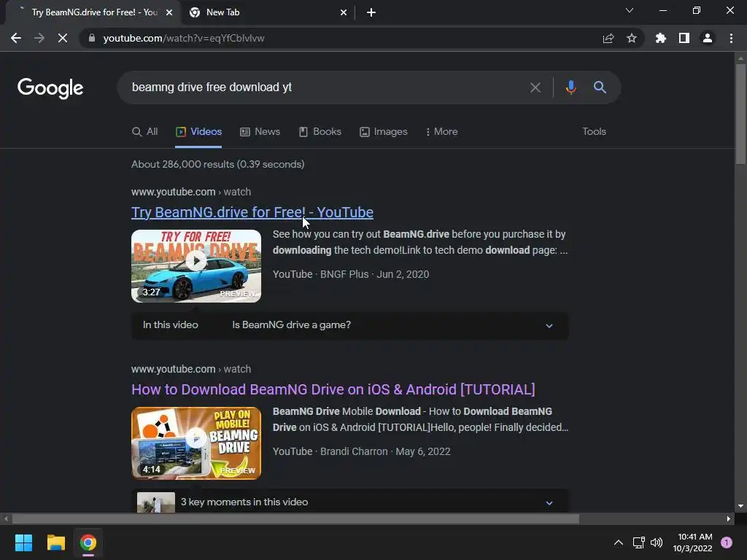This screenshot has width=747, height=560.
Task: Click 'YouTube · BNGF Plus · Jun 2, 2020' text
Action: coord(351,274)
